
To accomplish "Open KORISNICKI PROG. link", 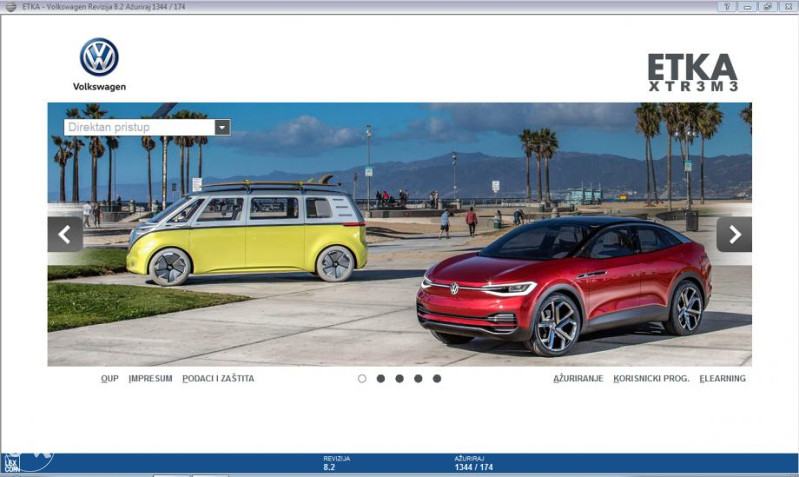I will coord(651,379).
